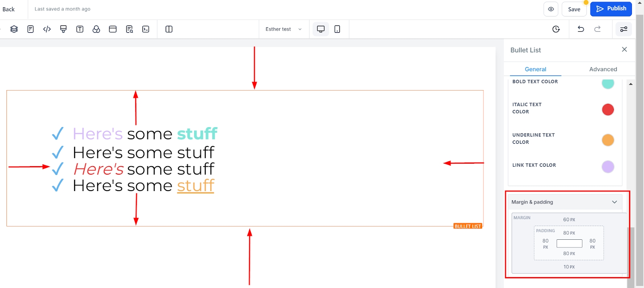Open the Esther test dropdown
The image size is (644, 288).
(x=284, y=29)
